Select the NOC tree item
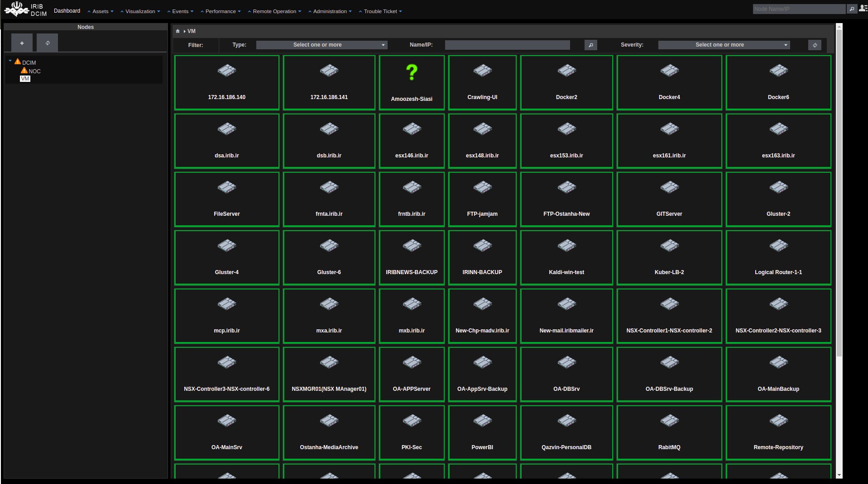 (34, 71)
